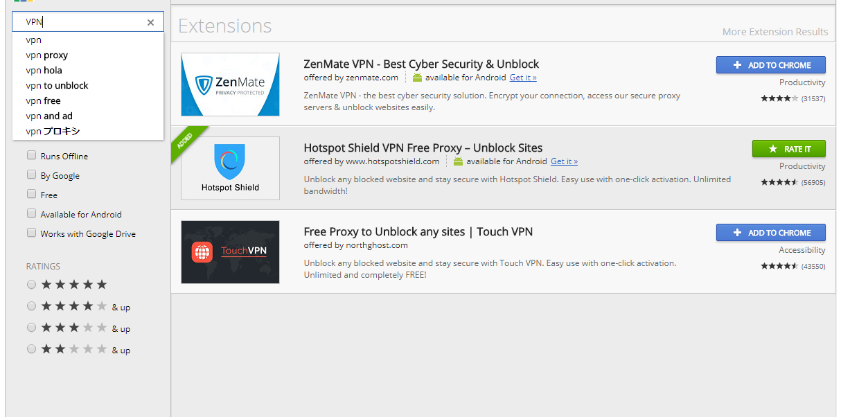Select the five-star rating radio button
The height and width of the screenshot is (417, 868).
click(31, 285)
